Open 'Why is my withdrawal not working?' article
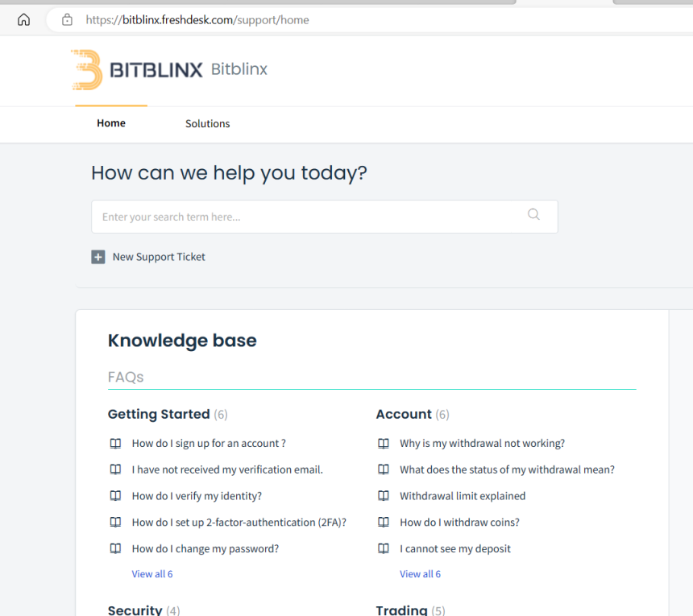This screenshot has height=616, width=693. (x=482, y=443)
